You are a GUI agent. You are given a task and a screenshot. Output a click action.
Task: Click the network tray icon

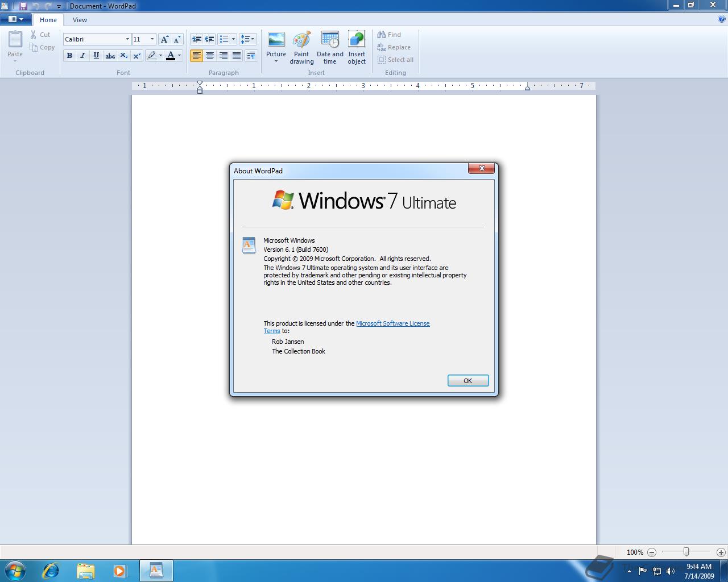657,571
